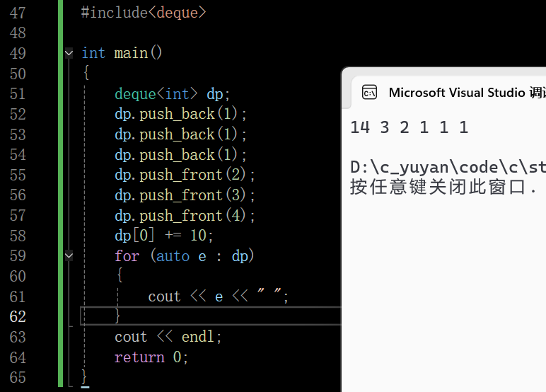This screenshot has width=546, height=392.
Task: Click the 'int main()' declaration text
Action: [x=122, y=53]
